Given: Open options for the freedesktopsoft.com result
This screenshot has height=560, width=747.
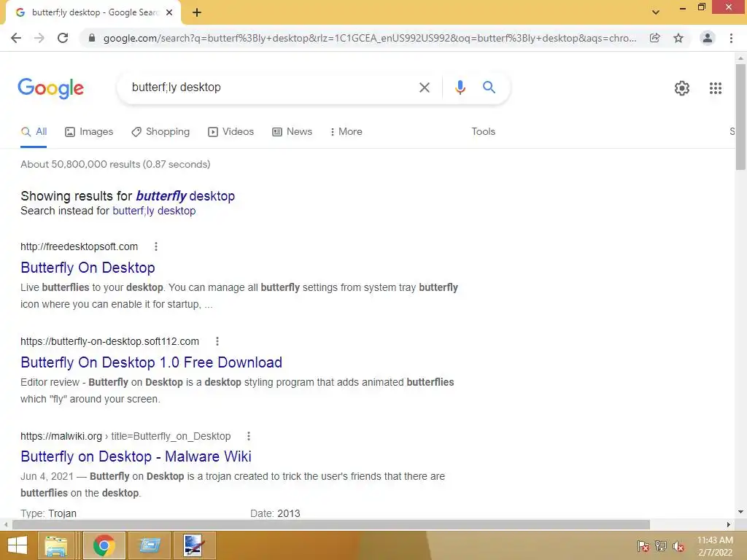Looking at the screenshot, I should click(x=156, y=246).
